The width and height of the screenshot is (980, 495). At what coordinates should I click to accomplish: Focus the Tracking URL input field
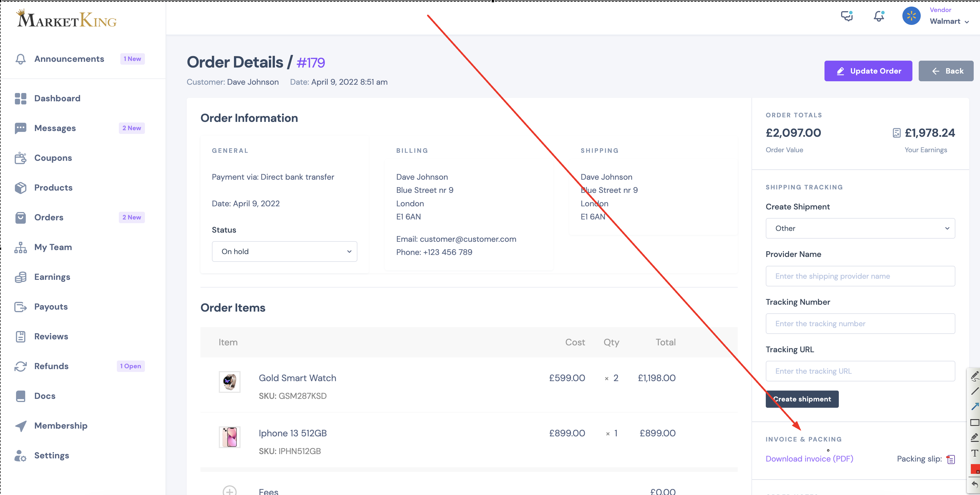click(x=860, y=371)
